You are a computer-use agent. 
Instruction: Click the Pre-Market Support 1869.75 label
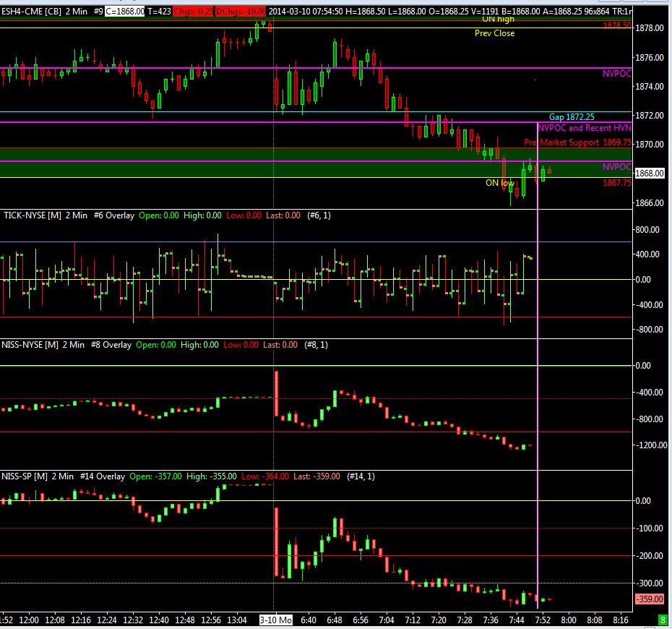pos(577,142)
